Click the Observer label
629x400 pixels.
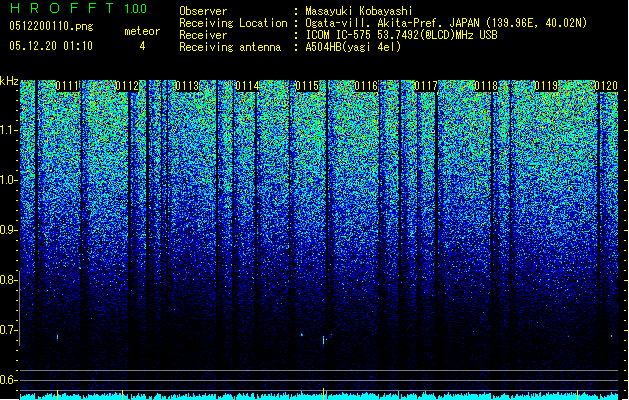coord(203,11)
